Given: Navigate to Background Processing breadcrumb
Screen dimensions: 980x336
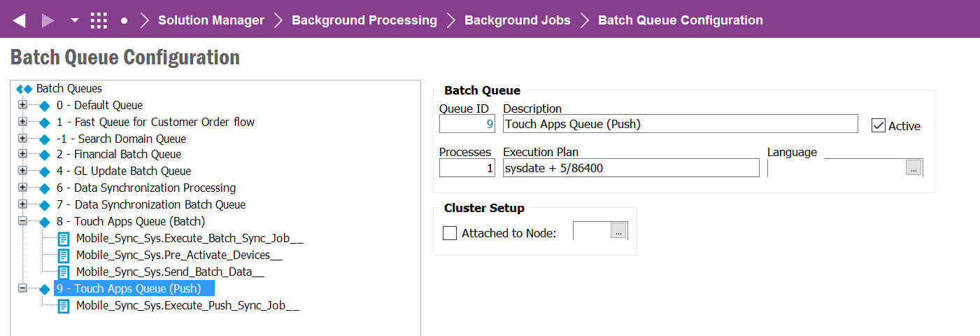Looking at the screenshot, I should 364,20.
